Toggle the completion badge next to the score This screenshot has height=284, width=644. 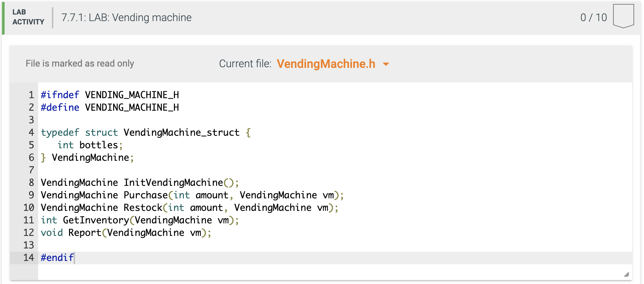pos(624,16)
